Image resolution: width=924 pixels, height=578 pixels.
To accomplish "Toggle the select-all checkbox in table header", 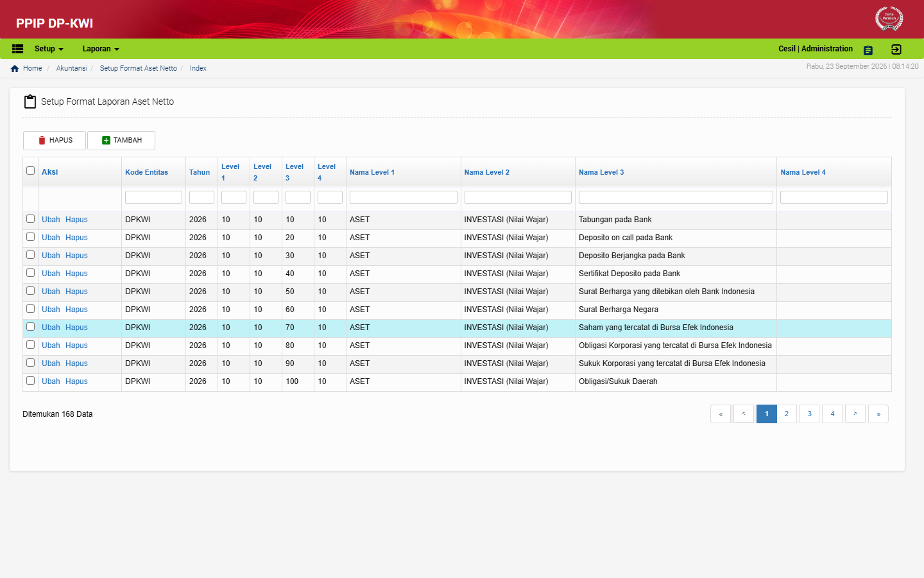I will click(x=30, y=171).
